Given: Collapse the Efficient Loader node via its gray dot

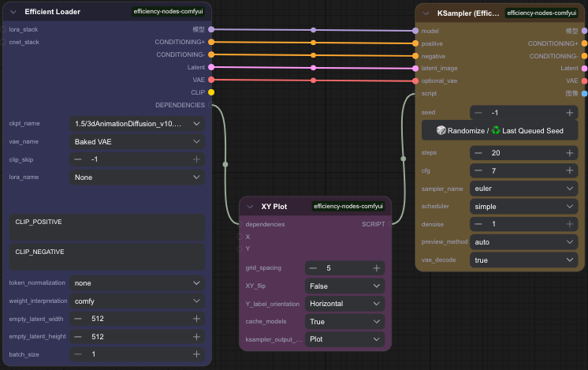Looking at the screenshot, I should (13, 12).
